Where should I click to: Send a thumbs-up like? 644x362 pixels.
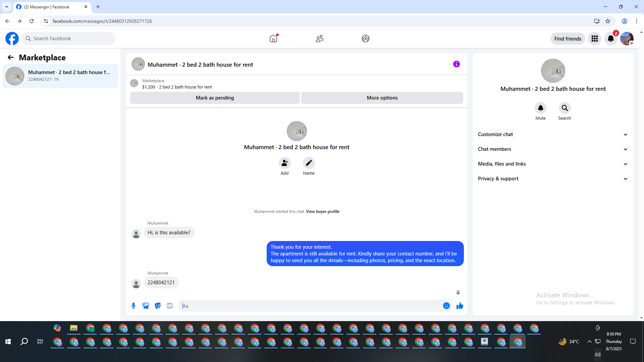pos(460,306)
